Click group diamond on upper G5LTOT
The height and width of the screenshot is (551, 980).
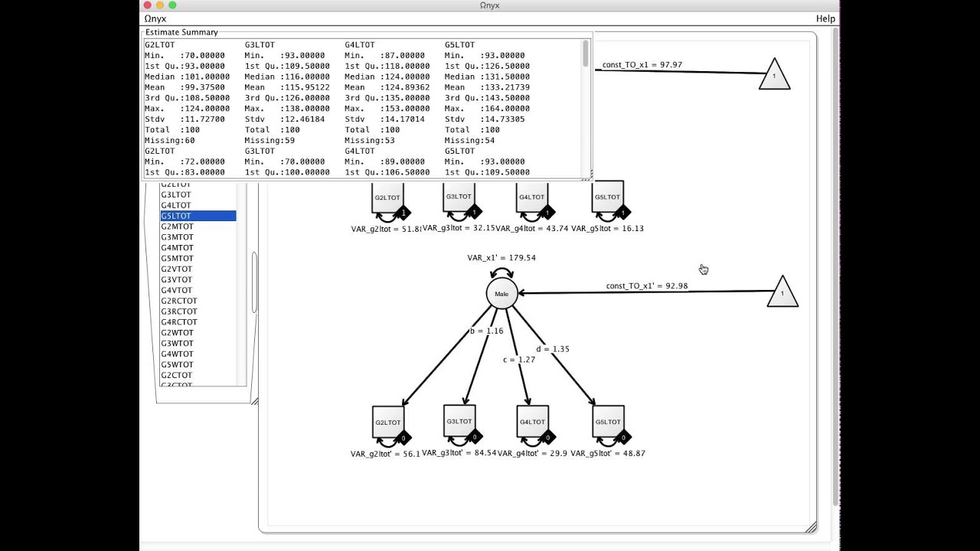coord(623,213)
